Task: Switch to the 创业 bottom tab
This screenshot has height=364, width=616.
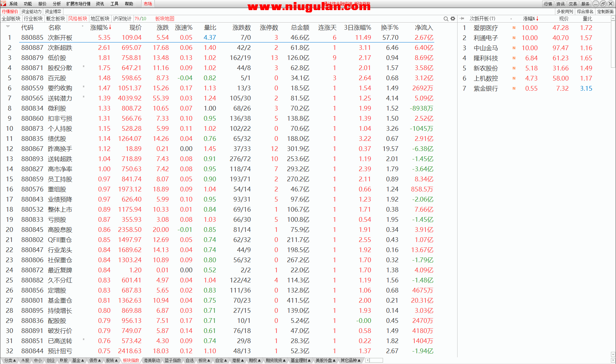Action: coord(51,360)
